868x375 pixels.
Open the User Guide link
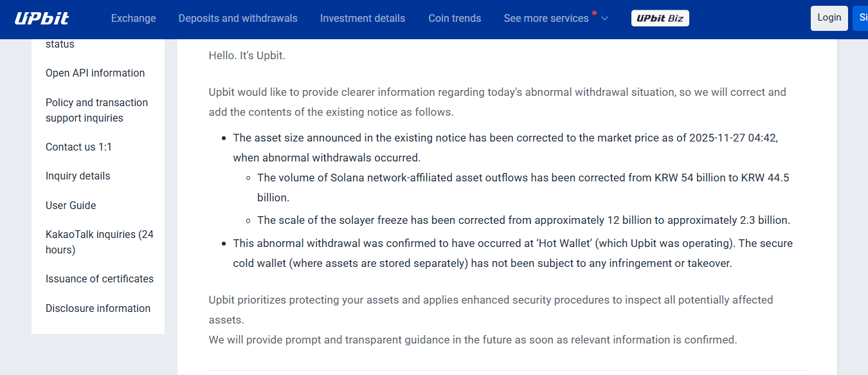click(x=71, y=206)
